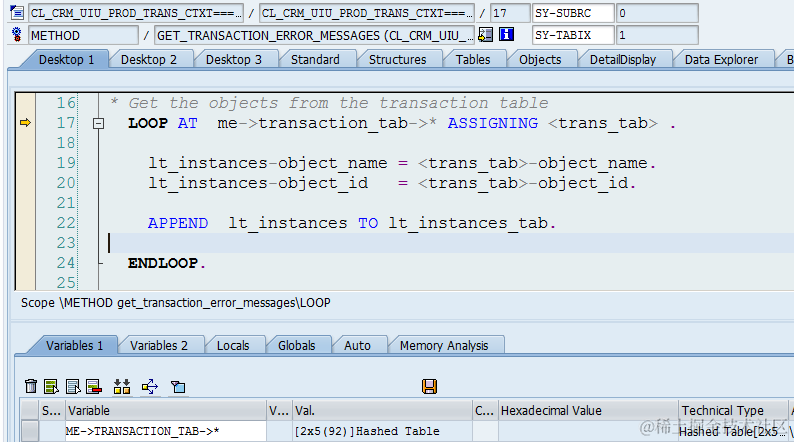This screenshot has height=442, width=794.
Task: Click the ME->TRANSACTION_TAB->* variable cell
Action: pos(166,431)
